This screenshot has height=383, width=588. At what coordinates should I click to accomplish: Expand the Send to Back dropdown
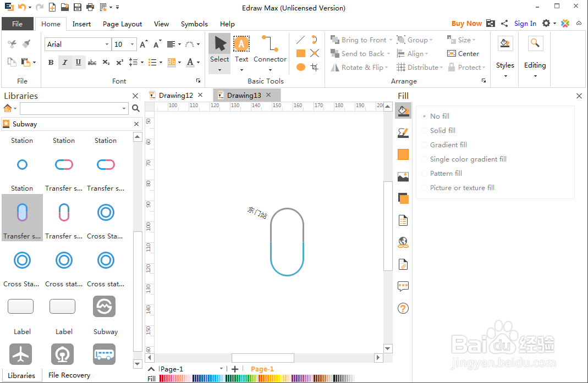pos(389,54)
